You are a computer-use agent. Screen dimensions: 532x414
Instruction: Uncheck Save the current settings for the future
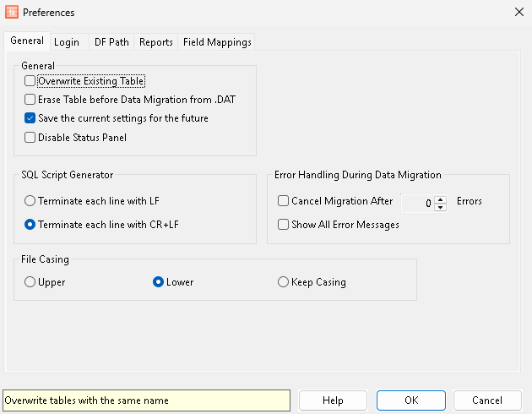(x=30, y=118)
